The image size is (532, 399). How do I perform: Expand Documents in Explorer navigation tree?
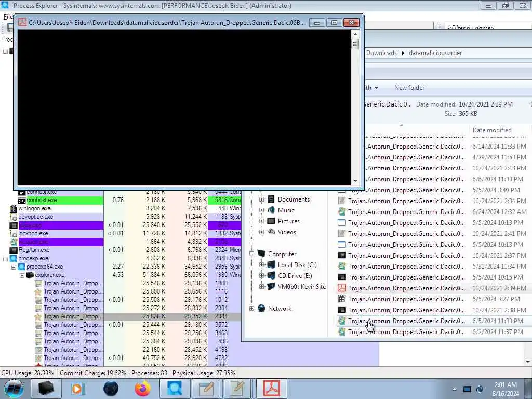pyautogui.click(x=262, y=199)
